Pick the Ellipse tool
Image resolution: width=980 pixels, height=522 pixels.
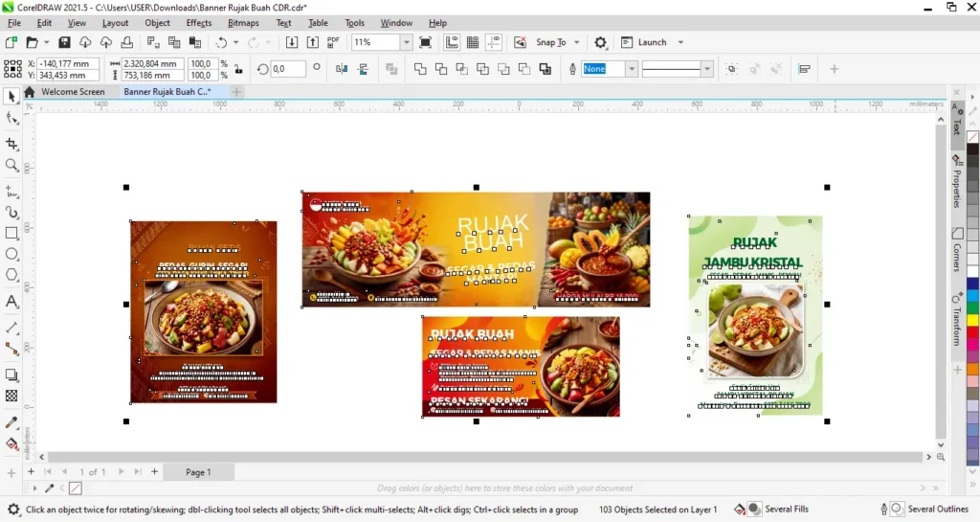click(11, 254)
